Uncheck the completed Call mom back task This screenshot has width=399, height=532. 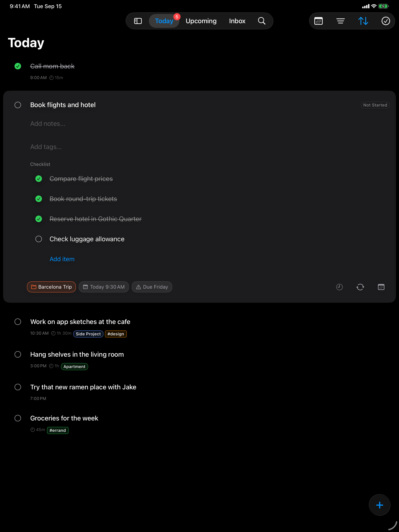click(x=18, y=66)
